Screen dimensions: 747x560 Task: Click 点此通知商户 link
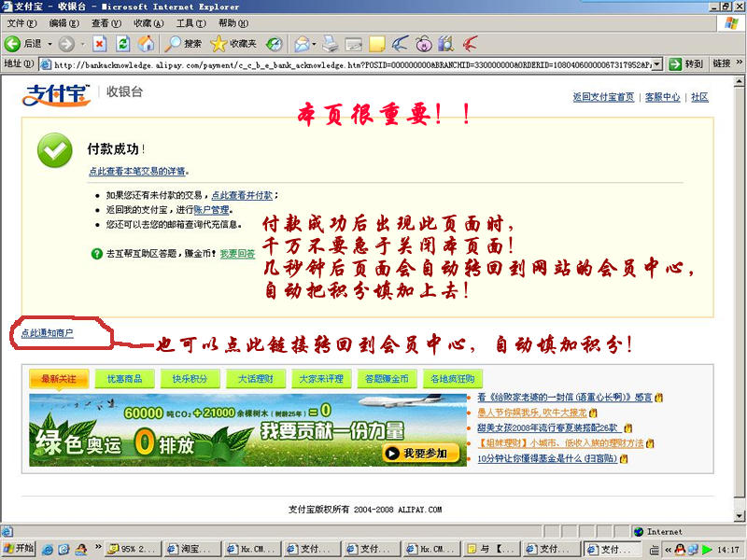click(x=48, y=333)
